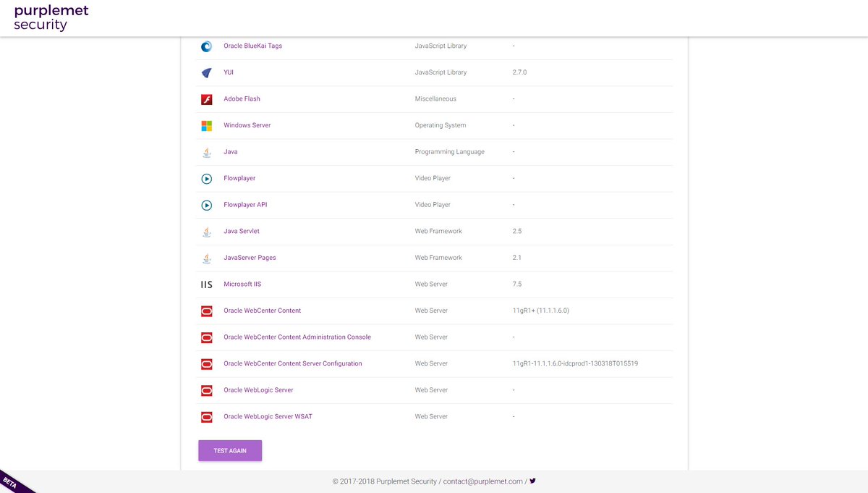Click the Adobe Flash icon
Viewport: 868px width, 493px height.
206,99
